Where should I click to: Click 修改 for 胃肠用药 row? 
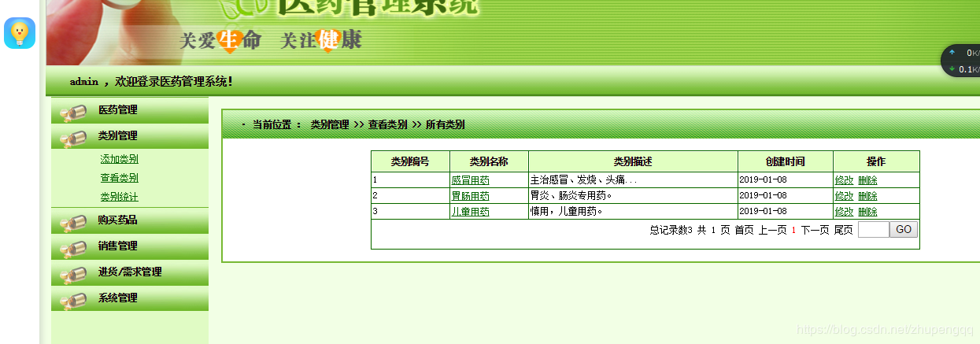[x=844, y=196]
